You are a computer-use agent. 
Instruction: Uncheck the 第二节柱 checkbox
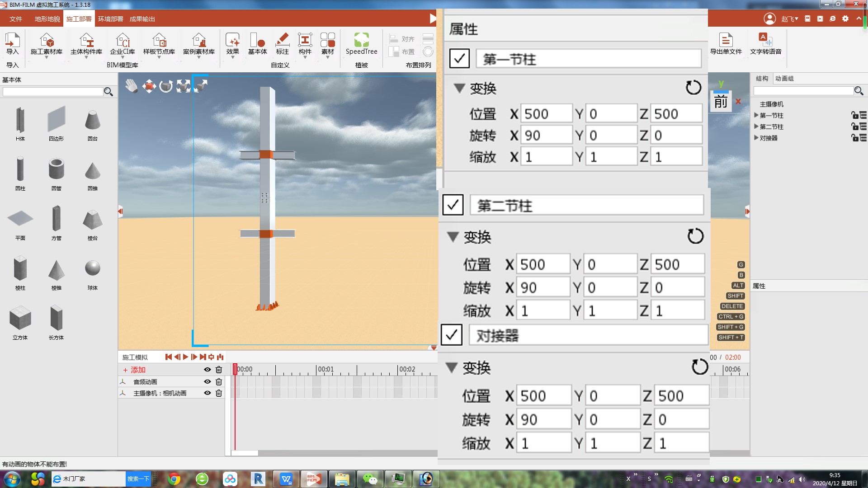453,205
